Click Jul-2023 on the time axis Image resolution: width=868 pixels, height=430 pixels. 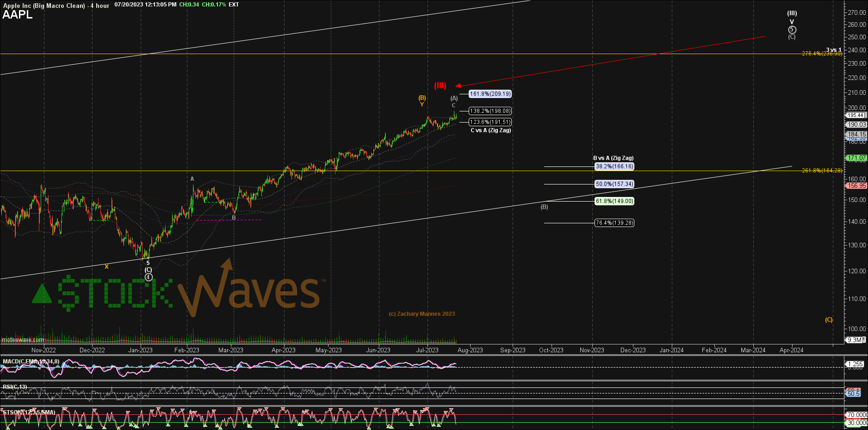coord(427,350)
